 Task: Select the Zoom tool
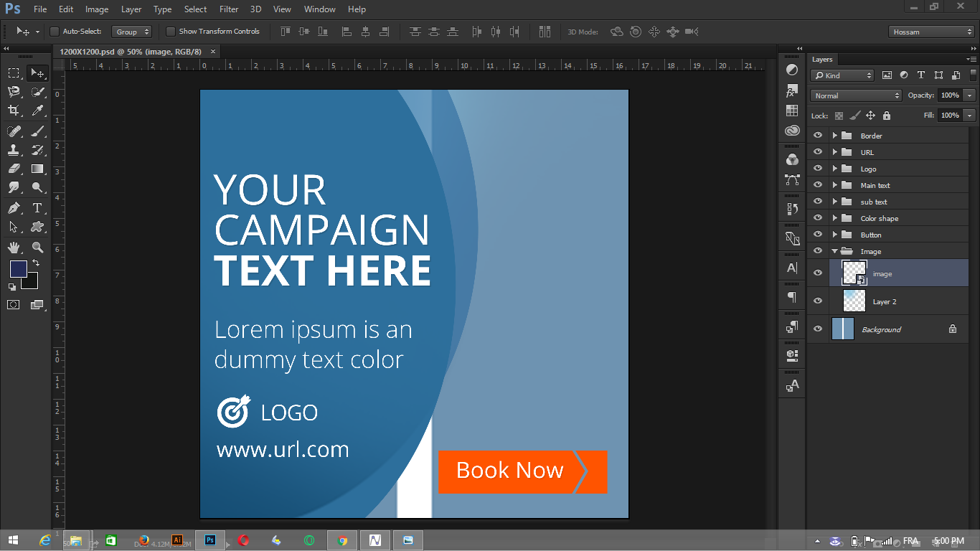[x=37, y=247]
